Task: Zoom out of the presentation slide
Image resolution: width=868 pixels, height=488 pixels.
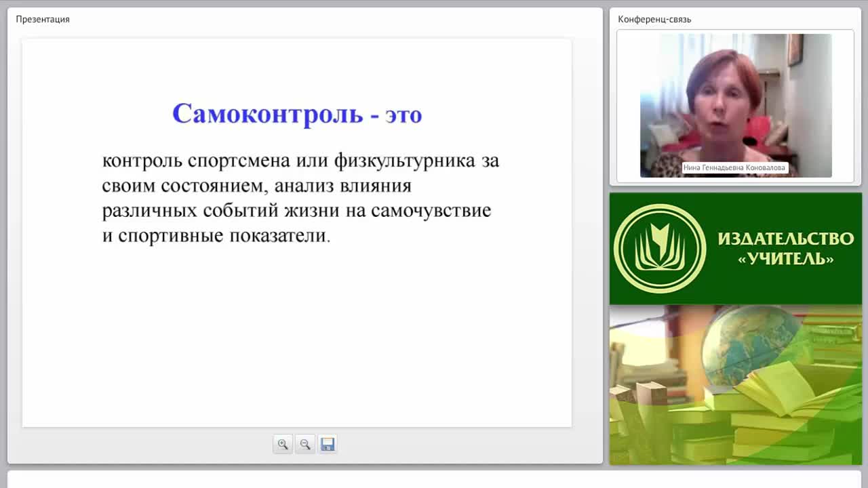Action: click(x=305, y=445)
